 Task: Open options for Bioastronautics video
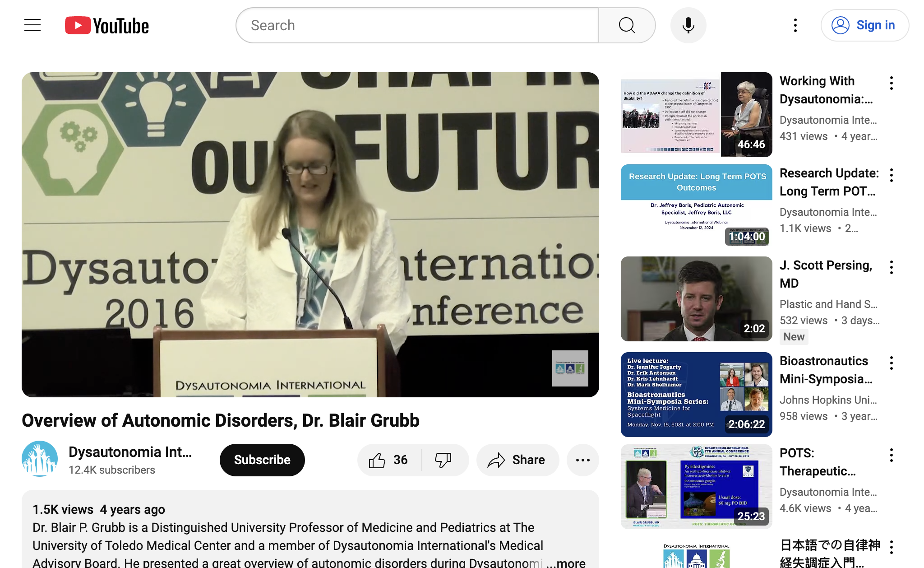(x=892, y=363)
